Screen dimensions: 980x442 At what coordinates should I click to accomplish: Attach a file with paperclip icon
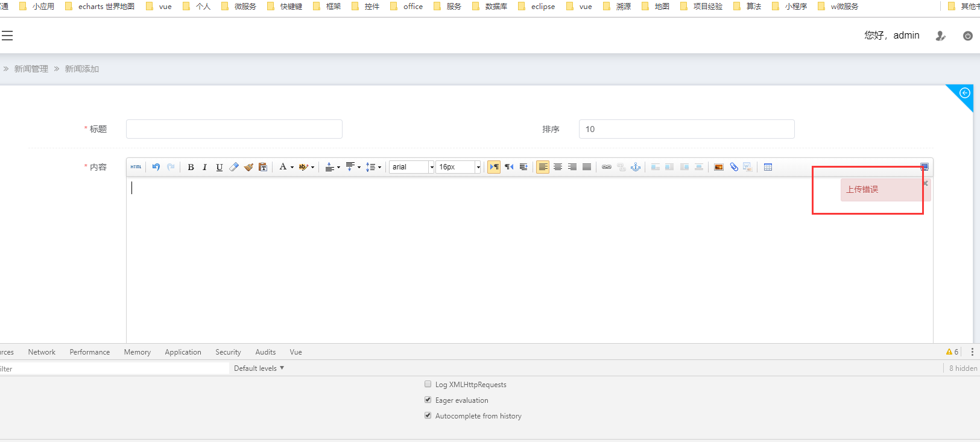pyautogui.click(x=733, y=167)
